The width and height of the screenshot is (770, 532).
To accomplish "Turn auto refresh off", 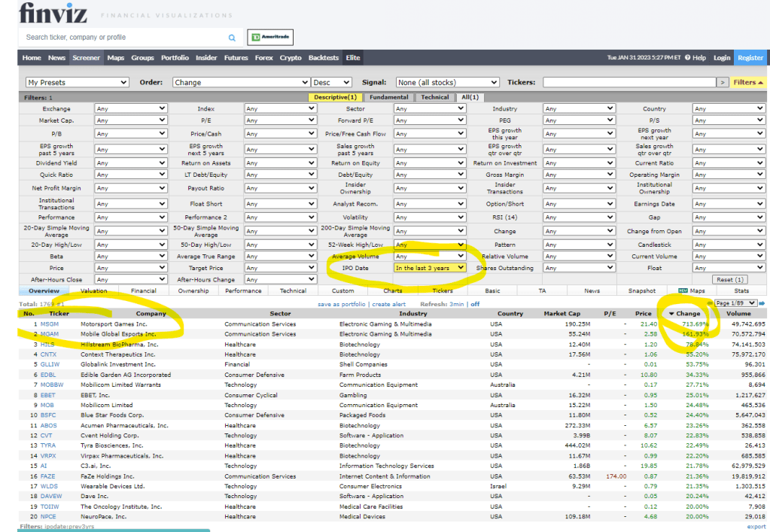I will coord(475,304).
